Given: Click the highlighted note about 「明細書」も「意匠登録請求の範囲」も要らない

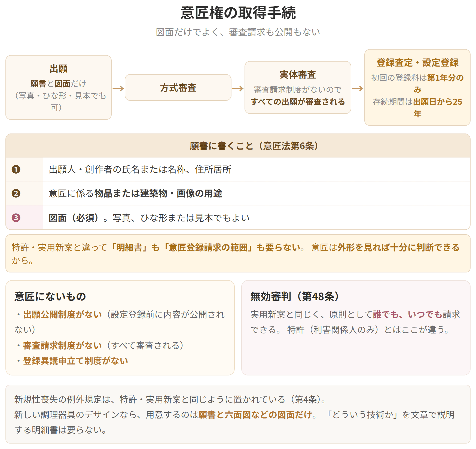Looking at the screenshot, I should pos(238,253).
